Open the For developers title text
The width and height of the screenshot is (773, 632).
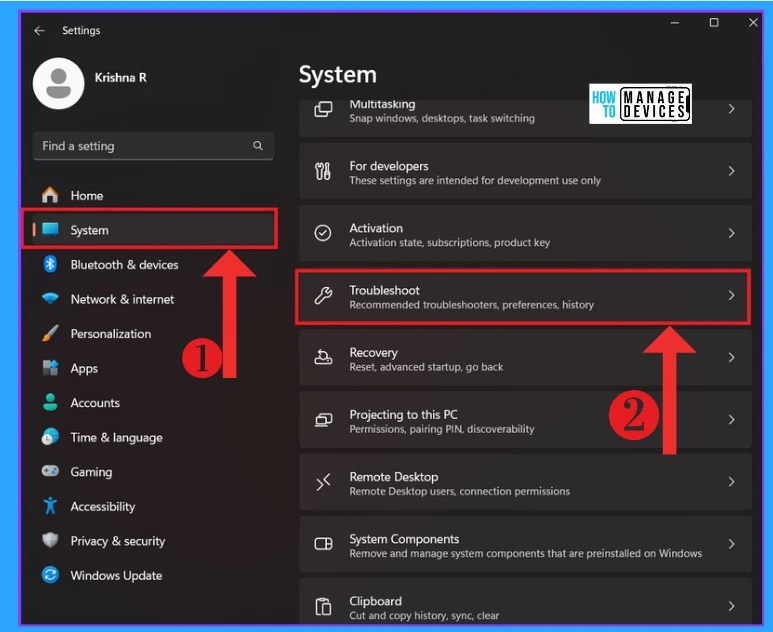(389, 167)
